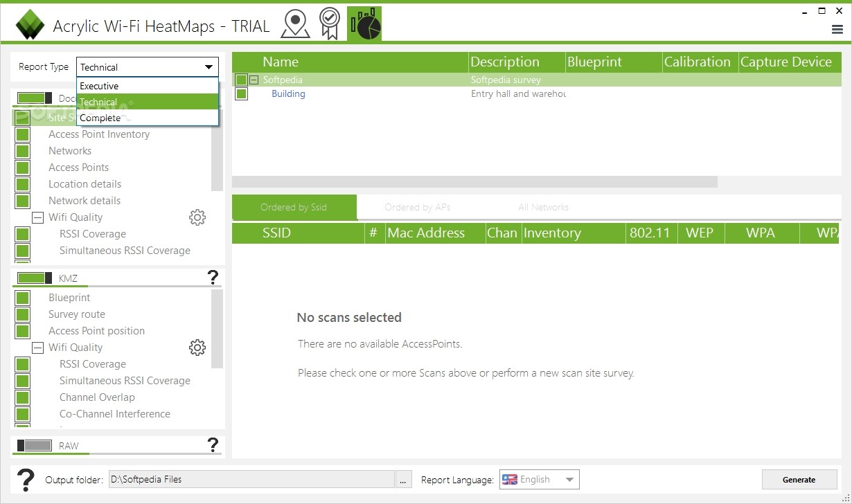Select the 'Entry hall and warehou' description cell
The height and width of the screenshot is (504, 852).
[x=518, y=93]
